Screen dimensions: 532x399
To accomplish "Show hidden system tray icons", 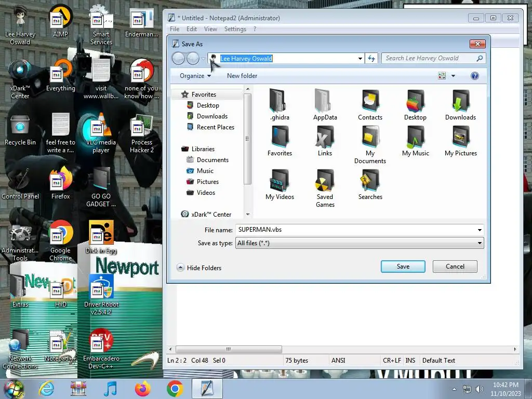I will pyautogui.click(x=454, y=389).
